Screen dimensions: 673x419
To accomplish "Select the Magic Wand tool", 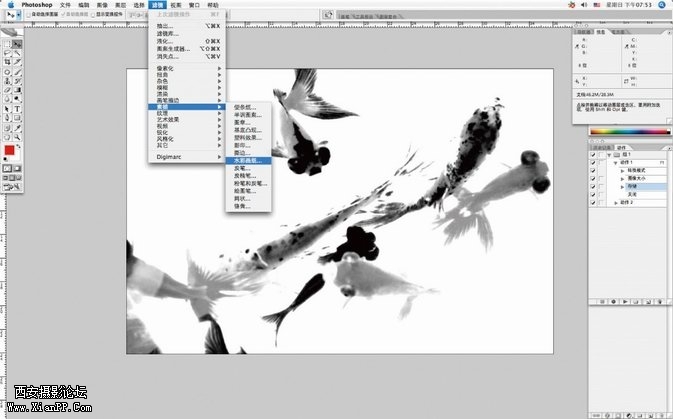I will point(18,54).
